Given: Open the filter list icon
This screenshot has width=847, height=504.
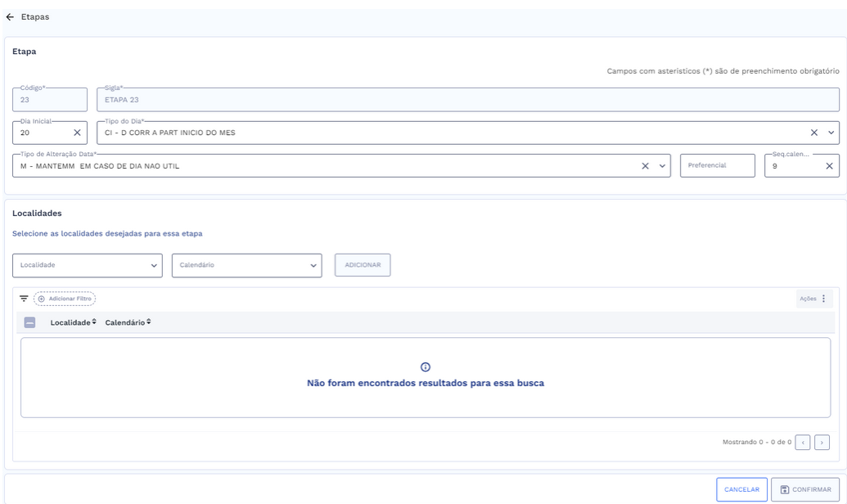Looking at the screenshot, I should (x=24, y=299).
